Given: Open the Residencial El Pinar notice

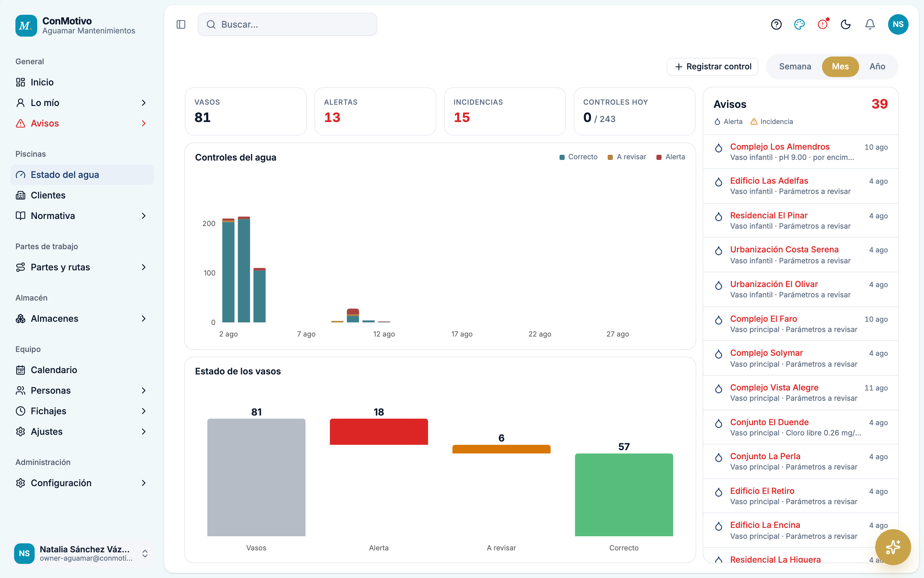Looking at the screenshot, I should click(x=801, y=221).
